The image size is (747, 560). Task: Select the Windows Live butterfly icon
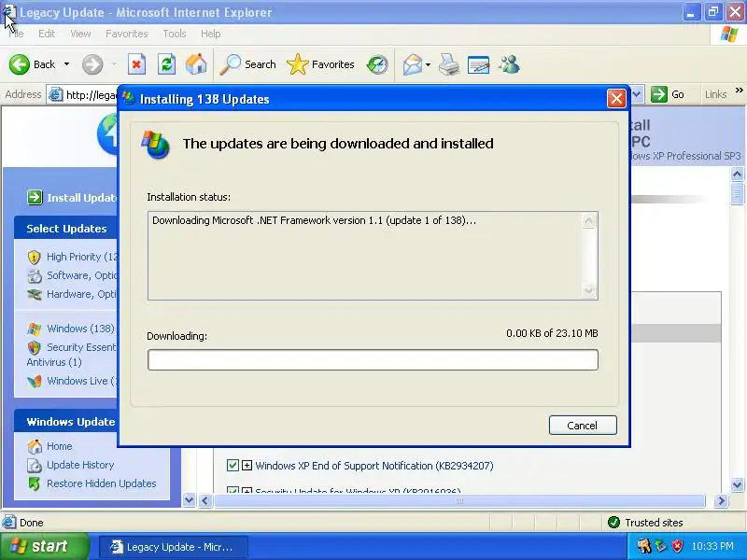pyautogui.click(x=35, y=381)
